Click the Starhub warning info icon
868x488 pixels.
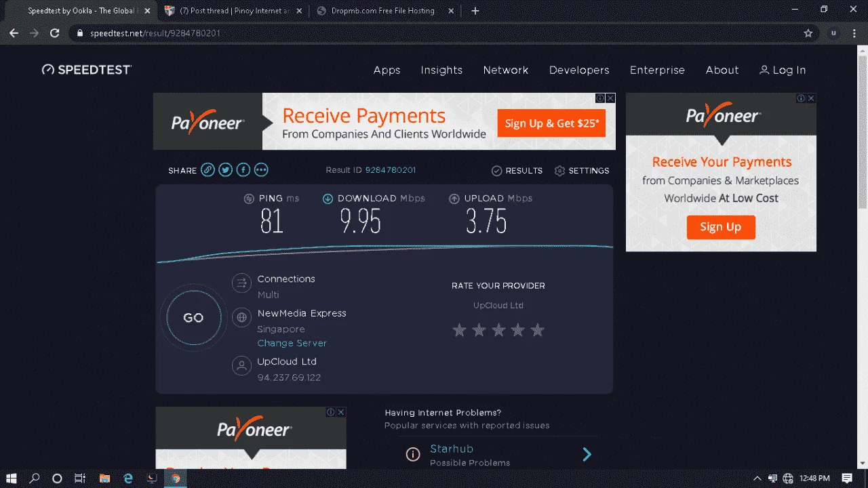coord(413,454)
